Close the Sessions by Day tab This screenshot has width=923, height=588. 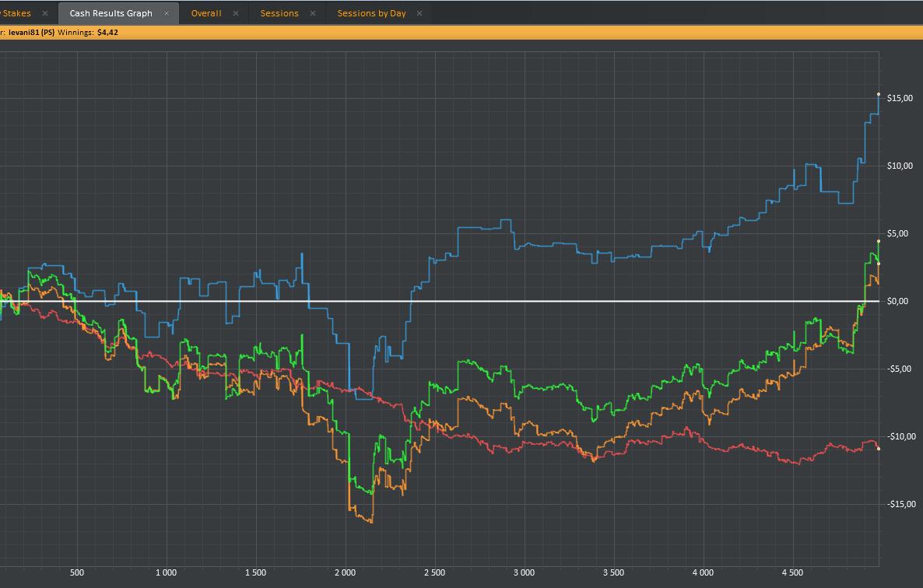pos(420,13)
